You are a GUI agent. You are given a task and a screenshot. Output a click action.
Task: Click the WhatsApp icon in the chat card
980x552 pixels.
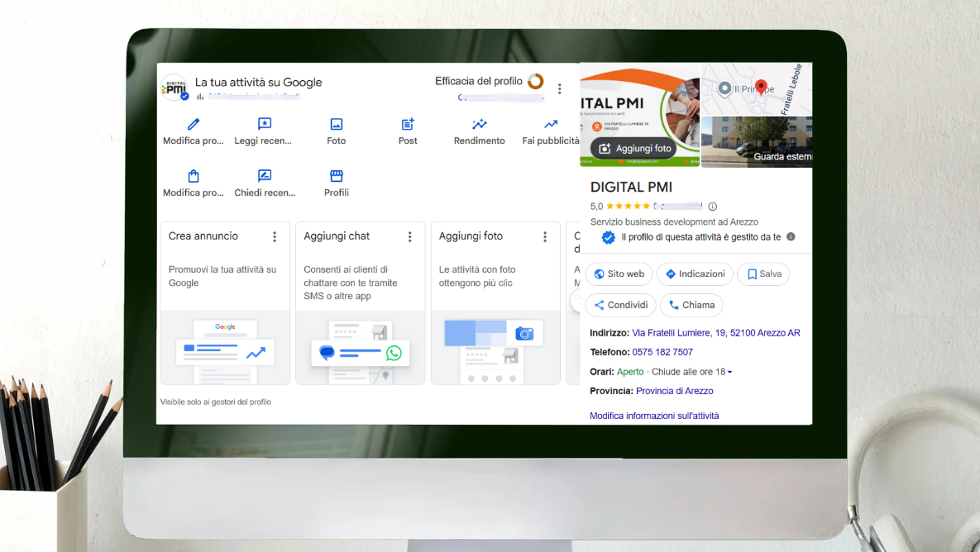tap(394, 352)
